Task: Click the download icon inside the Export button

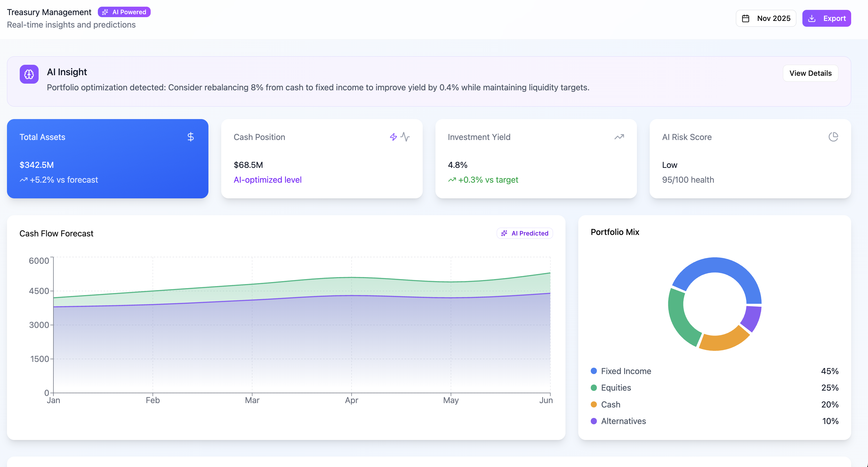Action: pos(812,19)
